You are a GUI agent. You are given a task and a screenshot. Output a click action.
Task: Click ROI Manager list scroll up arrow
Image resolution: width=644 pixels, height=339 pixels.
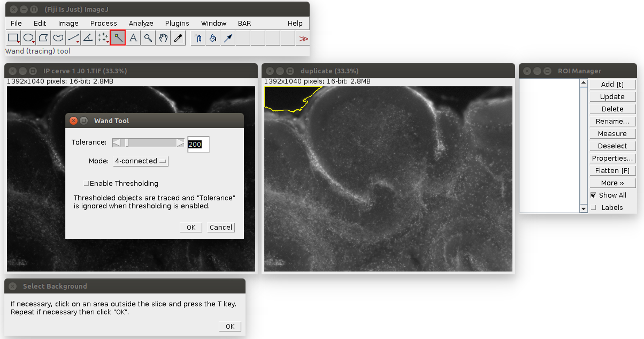(x=584, y=83)
